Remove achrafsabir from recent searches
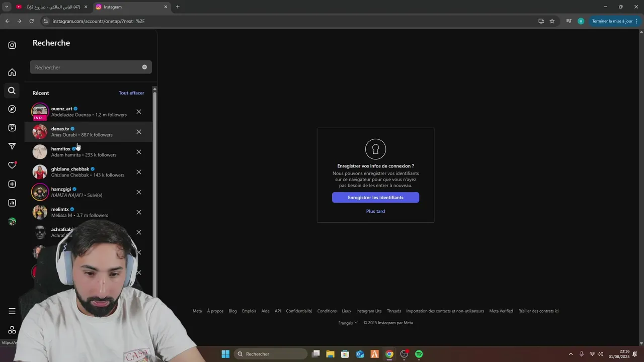Screen dimensions: 644x362 pyautogui.click(x=139, y=232)
